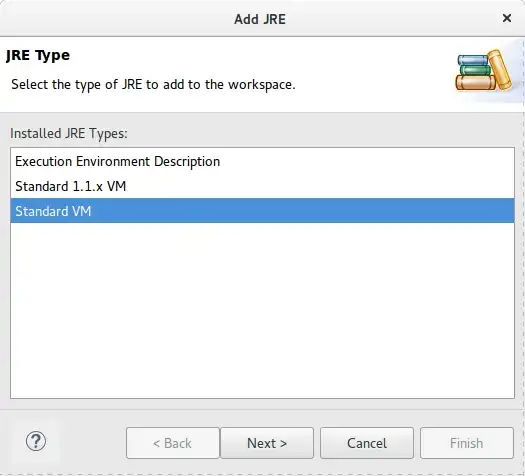Close the Add JRE dialog

(507, 18)
